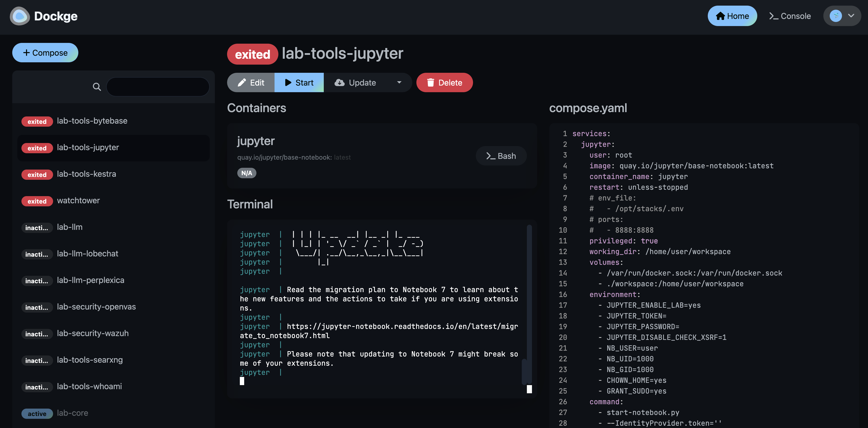The height and width of the screenshot is (428, 868).
Task: Open lab-llm-lobechat stack
Action: coord(114,254)
